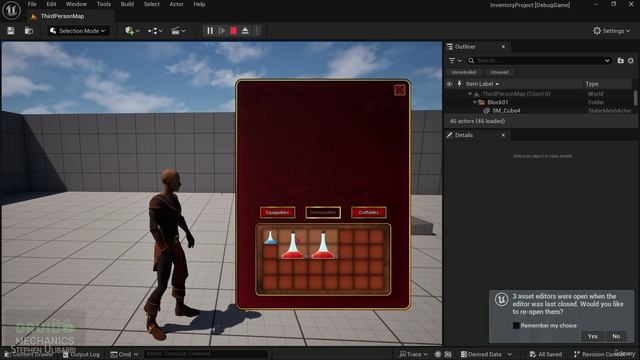Expand the Outliner search history arrow
This screenshot has width=640, height=360.
607,60
